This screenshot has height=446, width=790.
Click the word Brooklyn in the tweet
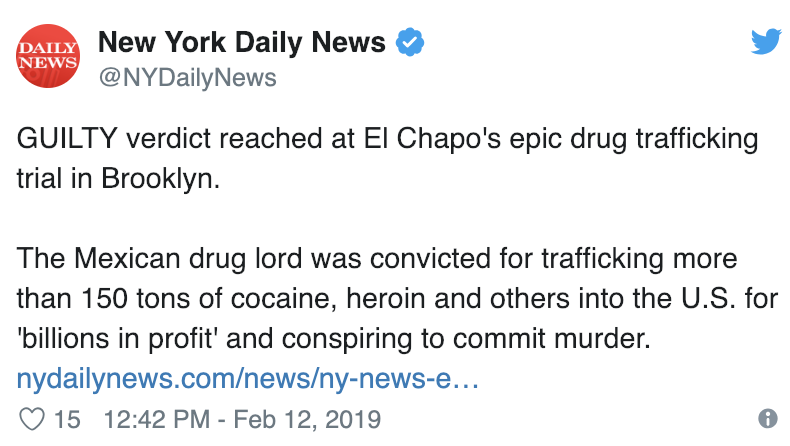click(161, 179)
